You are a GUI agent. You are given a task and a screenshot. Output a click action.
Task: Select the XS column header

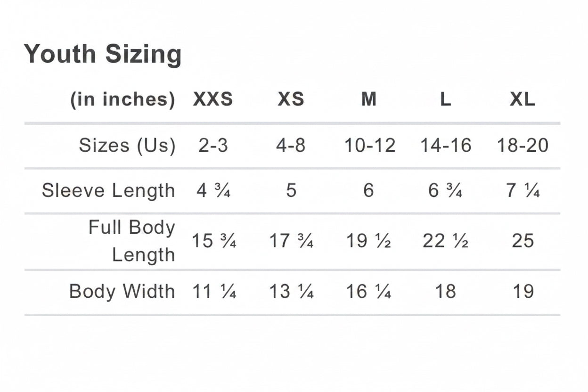click(291, 99)
